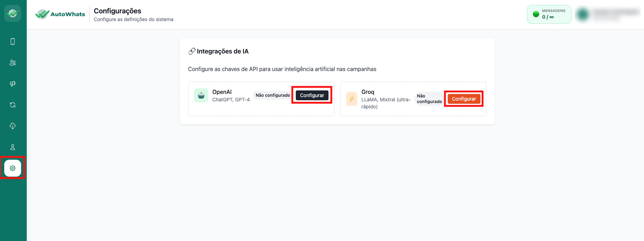The image size is (644, 241).
Task: Click the Configurações page title
Action: tap(117, 11)
